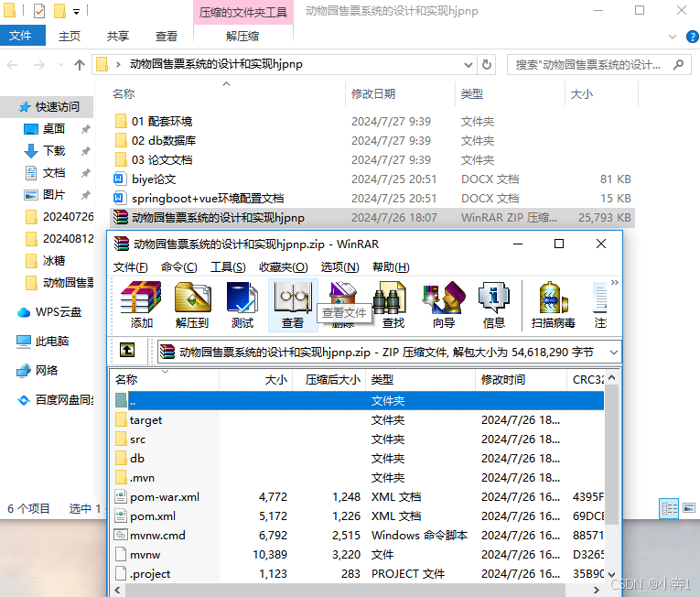Screen dimensions: 700x597
Task: Open WinRAR 文件(F) menu
Action: tap(130, 267)
